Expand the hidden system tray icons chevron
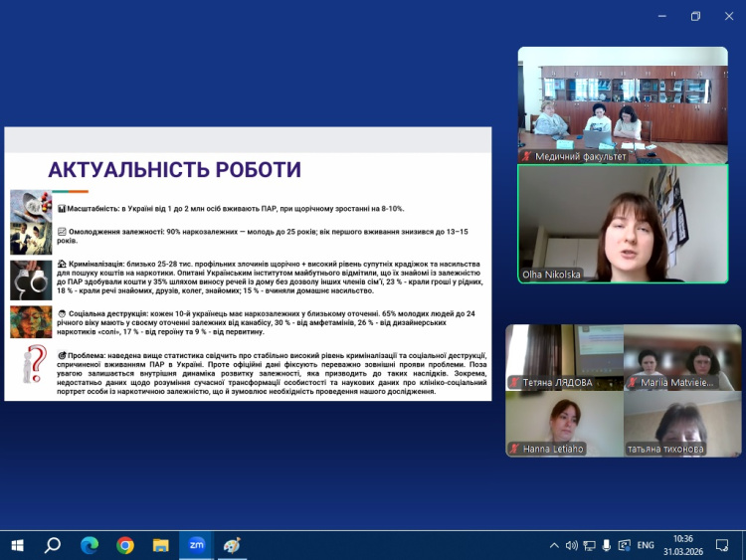Viewport: 746px width, 560px height. (x=554, y=545)
